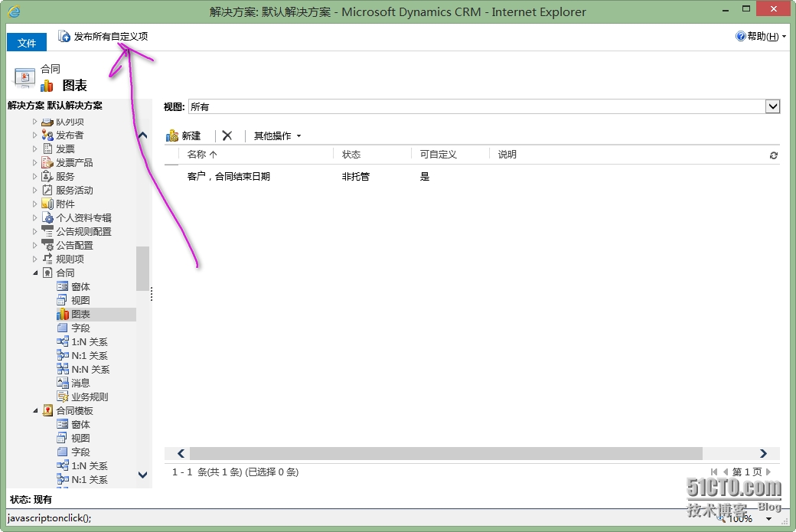Click the 非托管 cell

(355, 176)
